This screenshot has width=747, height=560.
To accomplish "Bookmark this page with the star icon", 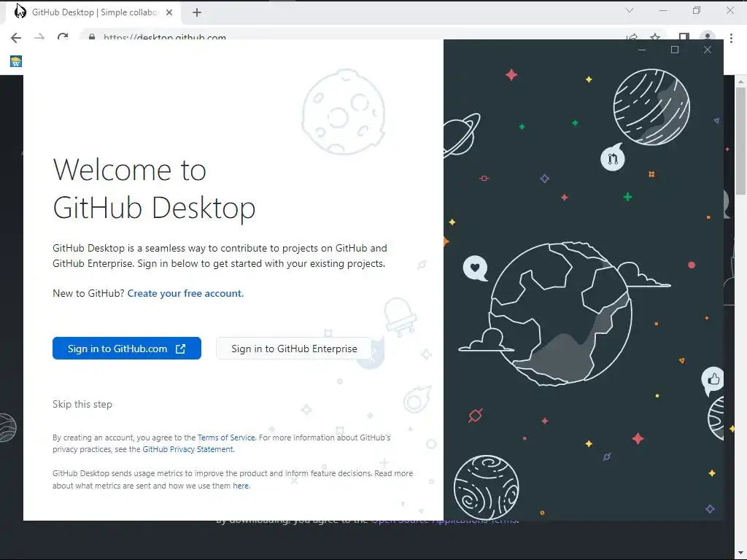I will (655, 37).
